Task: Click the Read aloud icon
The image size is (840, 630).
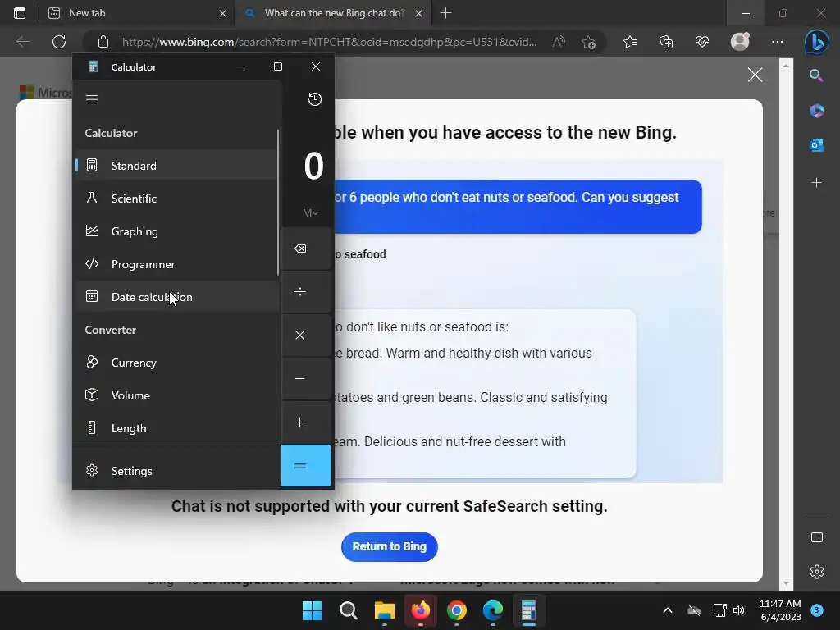Action: click(x=559, y=42)
